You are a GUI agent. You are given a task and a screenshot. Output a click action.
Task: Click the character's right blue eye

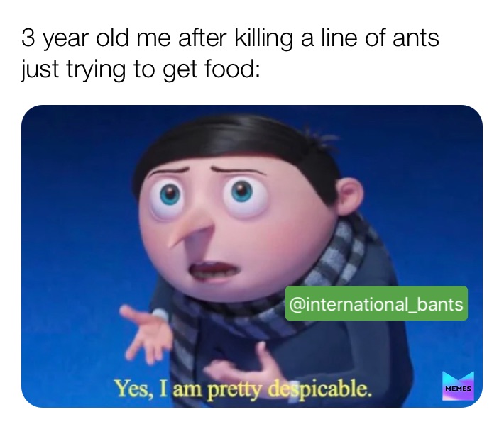pos(242,191)
